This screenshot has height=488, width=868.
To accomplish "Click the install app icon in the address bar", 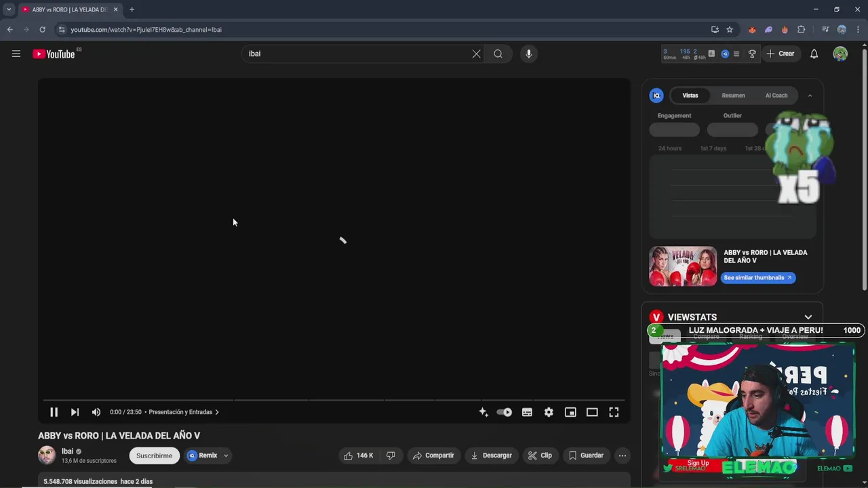I will pyautogui.click(x=715, y=30).
